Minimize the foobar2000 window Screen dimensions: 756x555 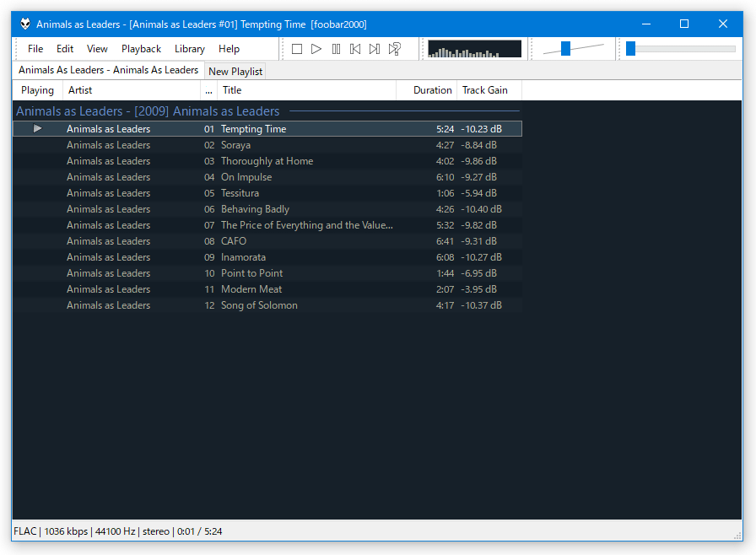click(646, 24)
